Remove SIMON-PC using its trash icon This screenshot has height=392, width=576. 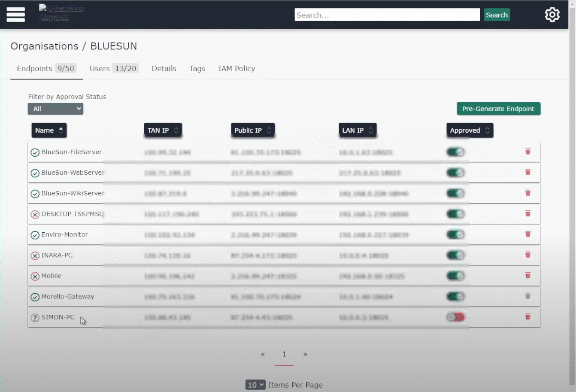click(x=527, y=316)
